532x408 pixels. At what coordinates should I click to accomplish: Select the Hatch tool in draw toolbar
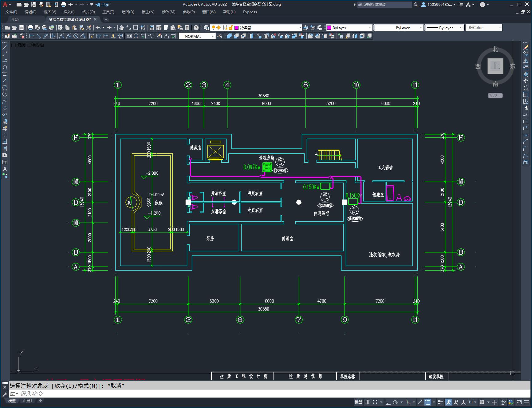(5, 142)
